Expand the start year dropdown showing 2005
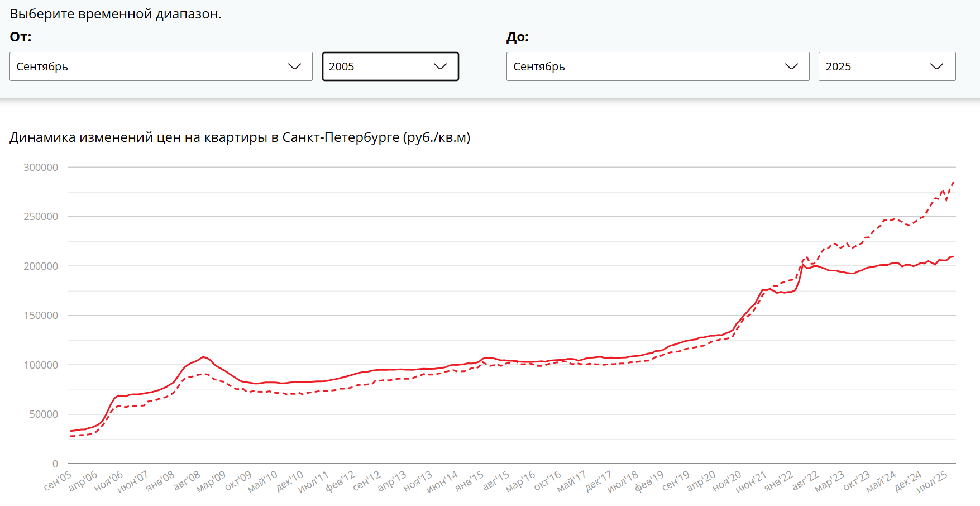The width and height of the screenshot is (980, 506). (390, 66)
